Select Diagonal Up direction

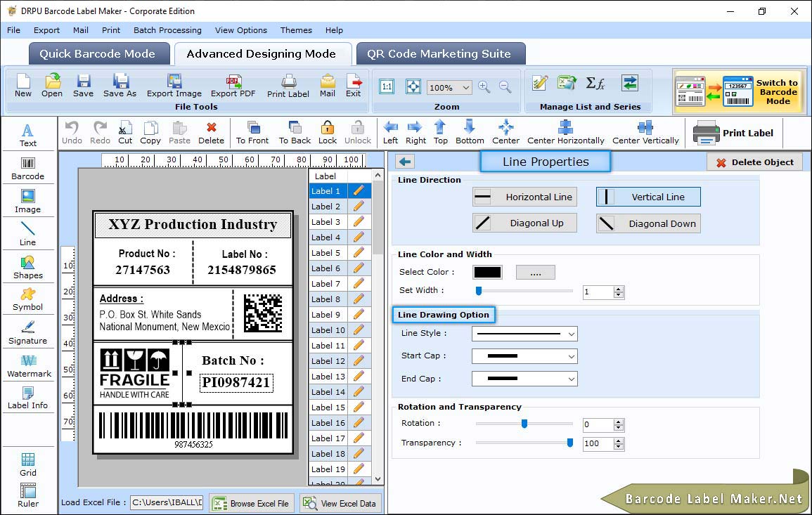(524, 223)
